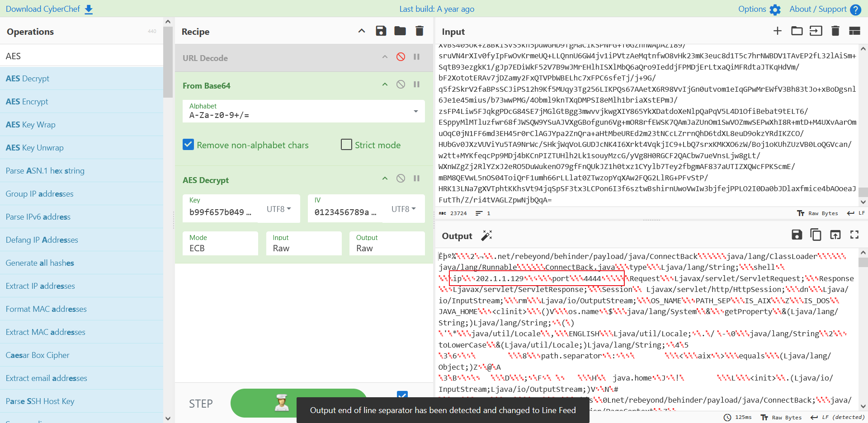Click the STEP button
Screen dimensions: 868x423
(201, 404)
